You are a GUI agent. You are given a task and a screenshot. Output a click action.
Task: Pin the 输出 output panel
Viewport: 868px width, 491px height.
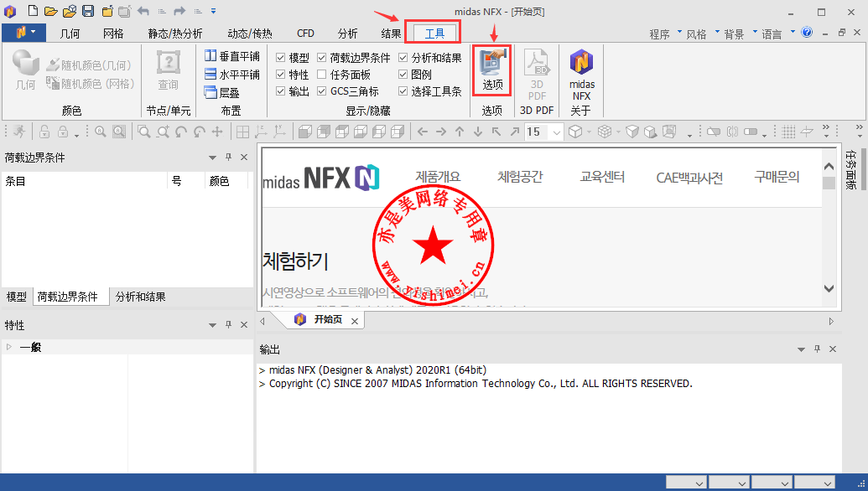point(817,349)
